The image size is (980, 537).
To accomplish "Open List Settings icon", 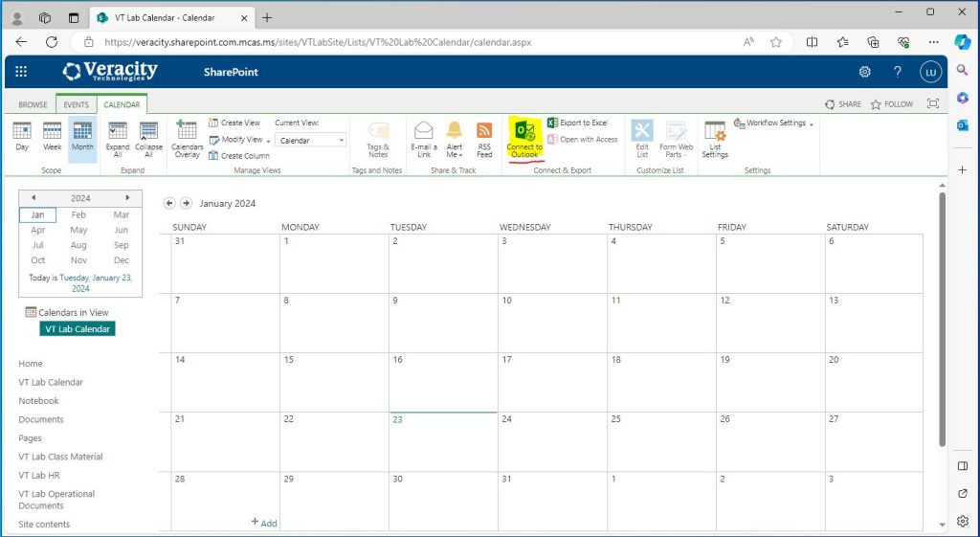I will (x=715, y=131).
